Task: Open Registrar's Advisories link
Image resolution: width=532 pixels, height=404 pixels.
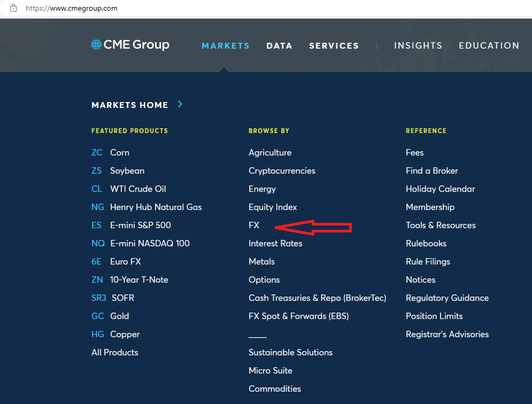Action: coord(447,335)
